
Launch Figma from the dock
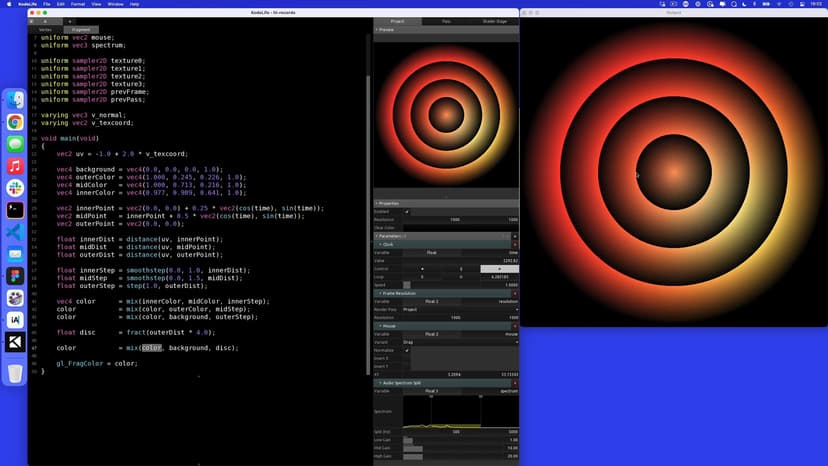(15, 275)
